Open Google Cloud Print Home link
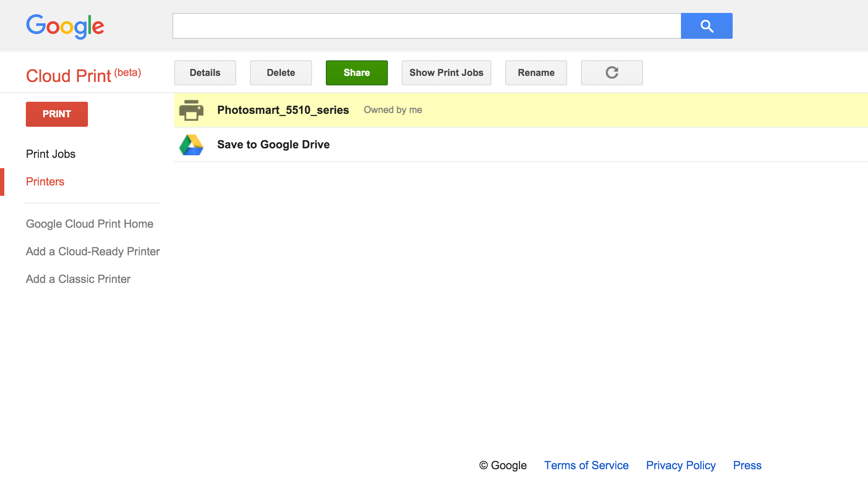868x483 pixels. point(90,224)
